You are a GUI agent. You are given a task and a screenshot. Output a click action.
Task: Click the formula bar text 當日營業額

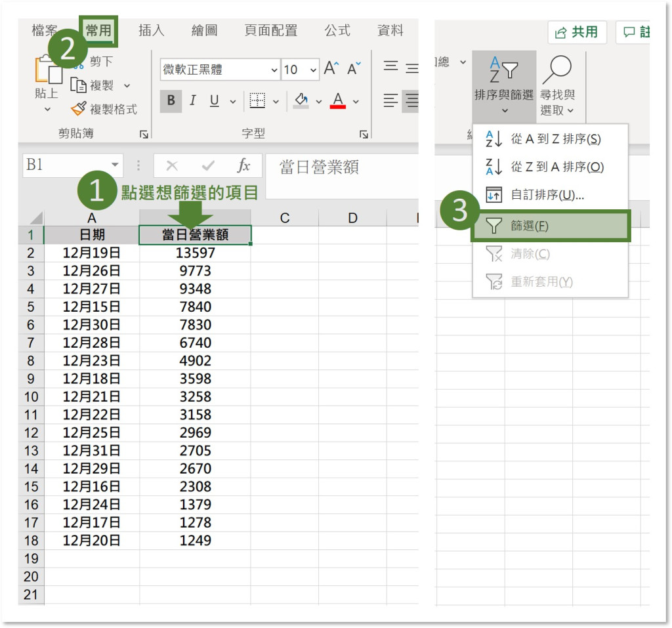(320, 167)
